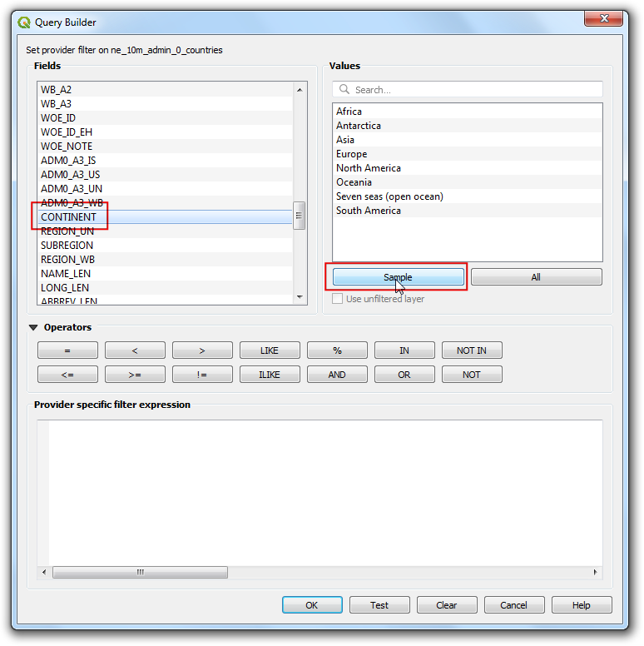Viewport: 644px width, 646px height.
Task: Insert the AND operator
Action: point(337,375)
